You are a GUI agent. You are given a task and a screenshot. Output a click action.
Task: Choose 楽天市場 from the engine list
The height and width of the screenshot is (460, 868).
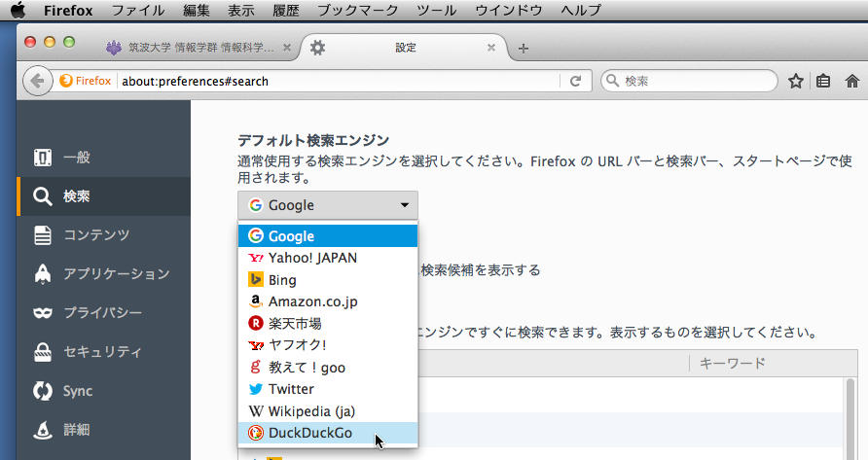coord(328,323)
